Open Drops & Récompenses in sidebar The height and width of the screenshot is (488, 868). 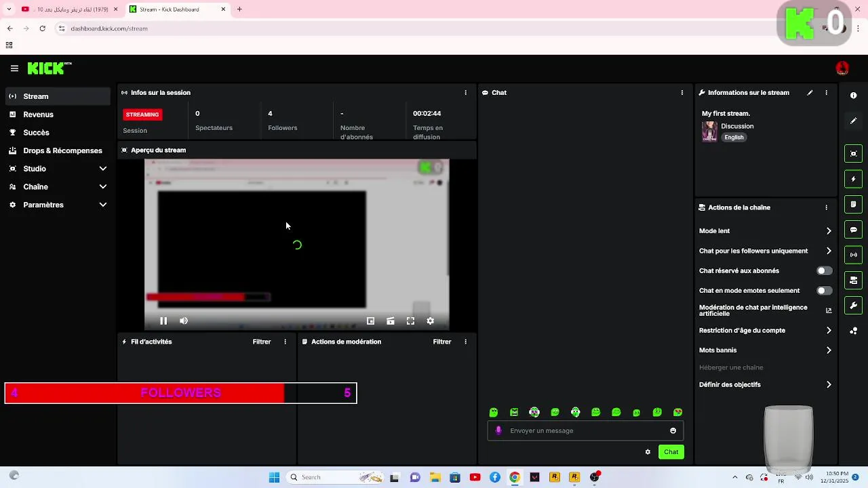58,150
